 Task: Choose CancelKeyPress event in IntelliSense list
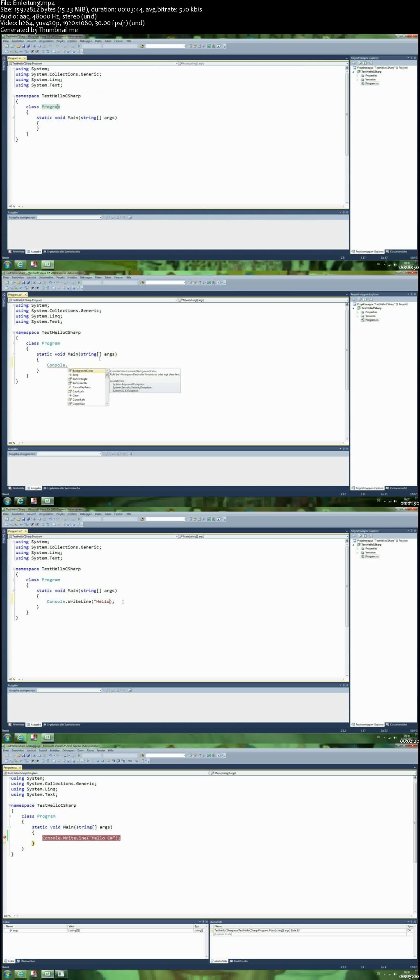pos(87,387)
